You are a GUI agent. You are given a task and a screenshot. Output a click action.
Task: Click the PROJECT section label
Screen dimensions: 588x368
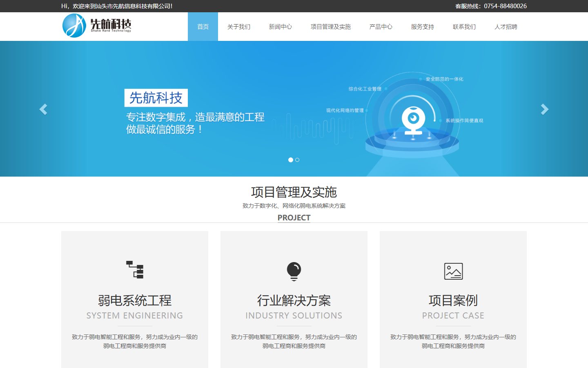[x=294, y=218]
